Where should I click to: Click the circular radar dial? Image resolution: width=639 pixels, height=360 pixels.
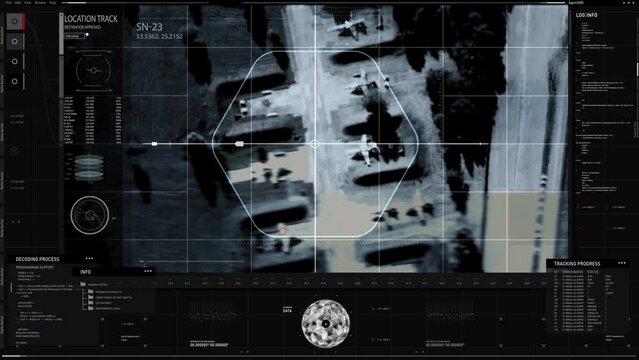coord(90,215)
